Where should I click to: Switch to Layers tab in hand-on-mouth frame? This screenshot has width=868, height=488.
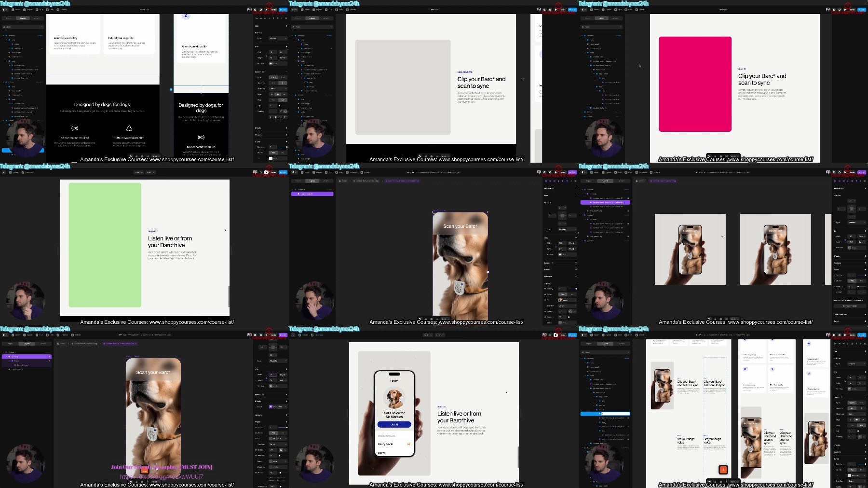(312, 181)
